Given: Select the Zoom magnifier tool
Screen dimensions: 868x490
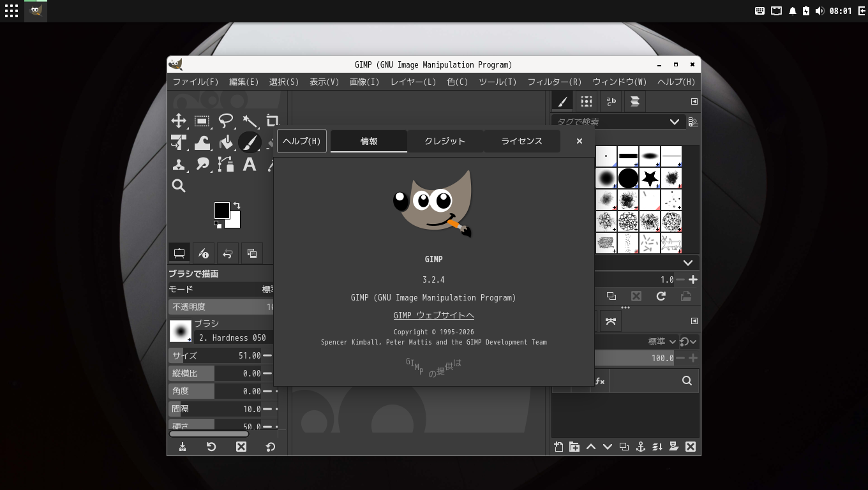Looking at the screenshot, I should coord(179,186).
